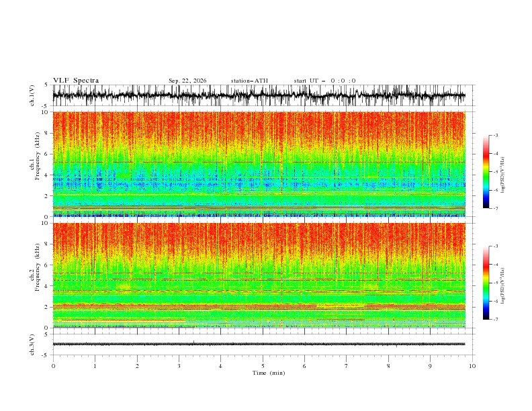Viewport: 532px width, 411px height.
Task: Select the 5 minute tick on time axis
Action: click(x=263, y=366)
